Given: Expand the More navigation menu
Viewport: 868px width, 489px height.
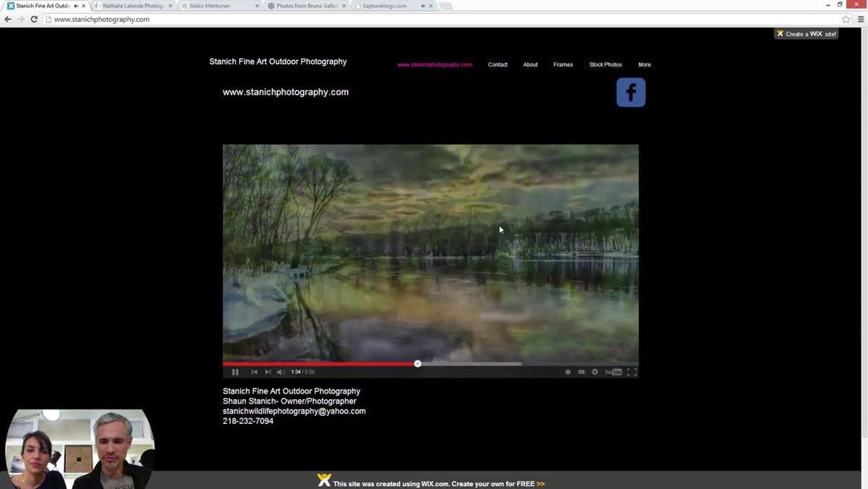Looking at the screenshot, I should 644,64.
